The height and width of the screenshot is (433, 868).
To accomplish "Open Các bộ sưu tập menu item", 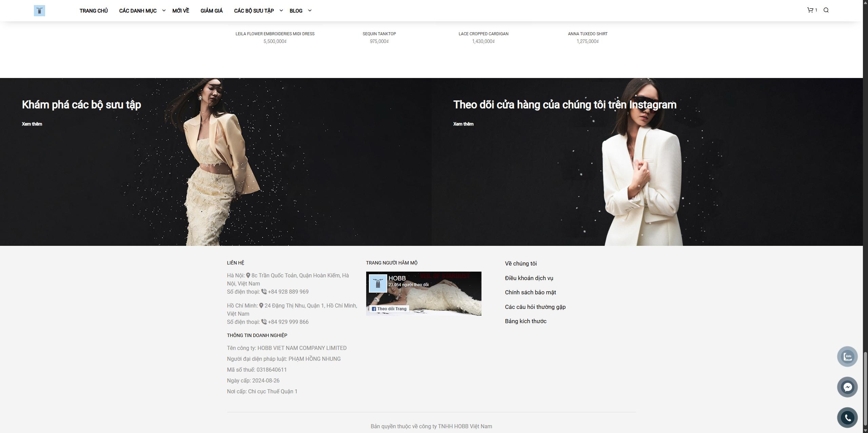I will 254,11.
